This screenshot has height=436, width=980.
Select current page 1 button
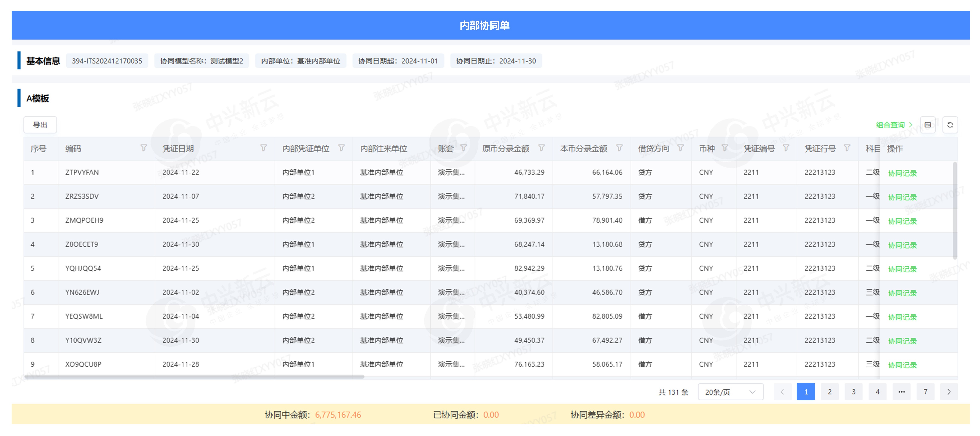click(806, 392)
